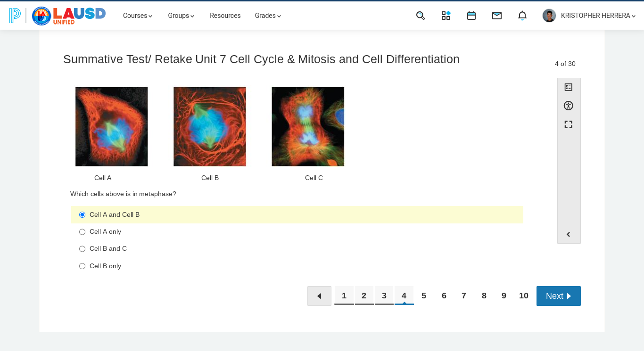Jump to question 1
The width and height of the screenshot is (644, 362).
click(344, 296)
